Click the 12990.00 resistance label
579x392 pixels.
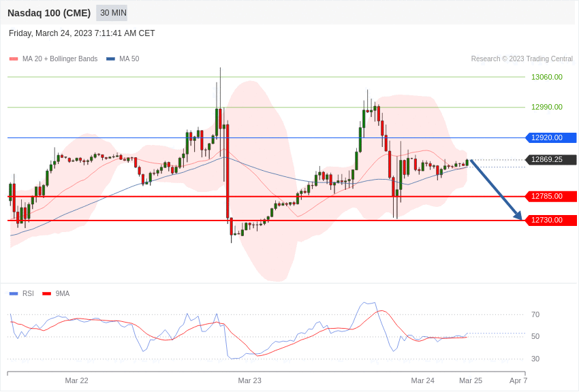[547, 107]
